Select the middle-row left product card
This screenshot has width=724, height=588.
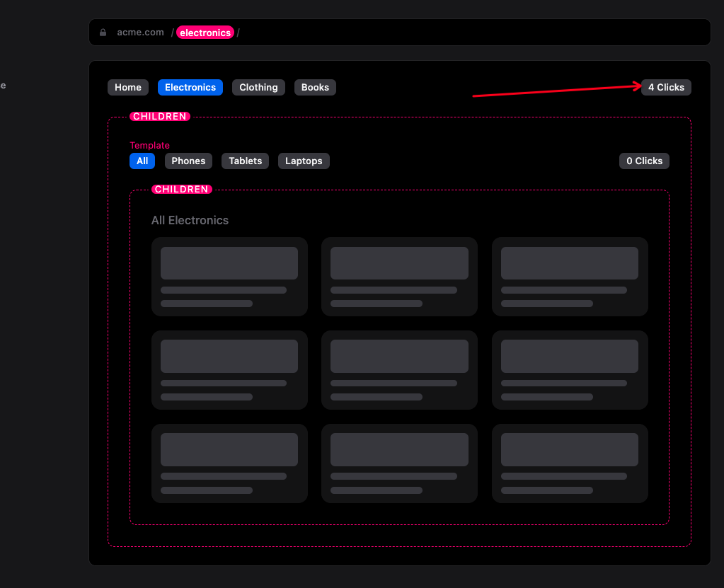pos(229,370)
